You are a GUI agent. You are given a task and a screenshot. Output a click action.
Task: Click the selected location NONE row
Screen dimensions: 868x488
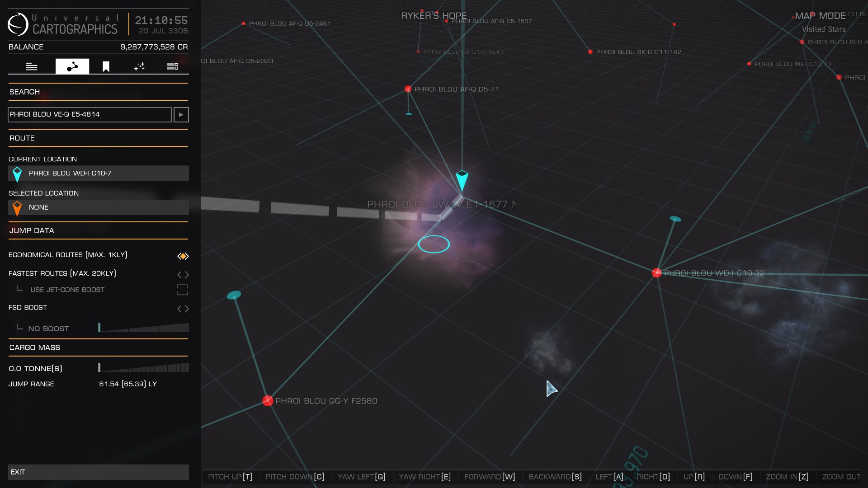[98, 207]
